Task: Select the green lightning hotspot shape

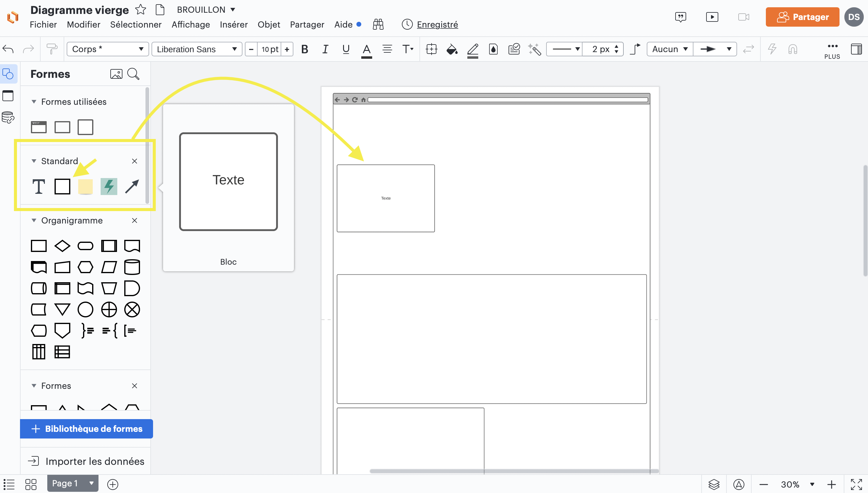Action: pyautogui.click(x=109, y=187)
